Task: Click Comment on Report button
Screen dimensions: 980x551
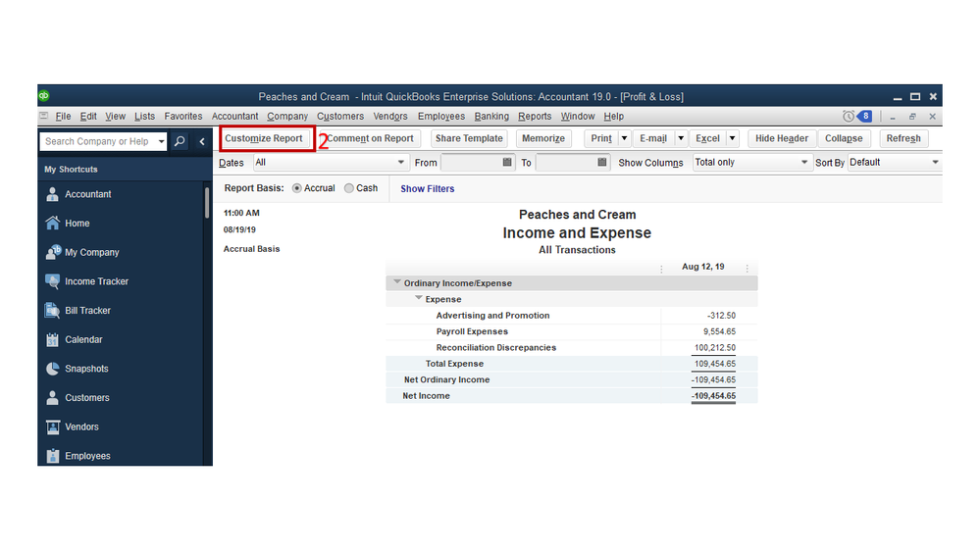Action: [x=370, y=138]
